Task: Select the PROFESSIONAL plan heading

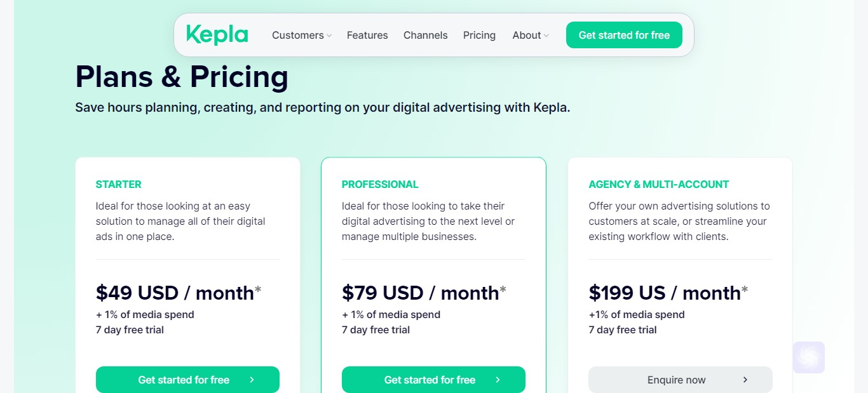Action: tap(380, 184)
